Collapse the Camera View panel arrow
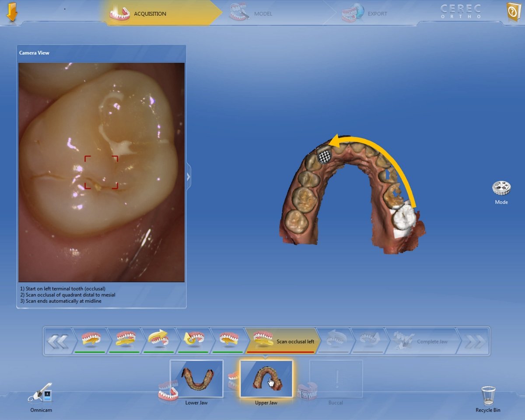Screen dimensions: 525x420 (189, 176)
